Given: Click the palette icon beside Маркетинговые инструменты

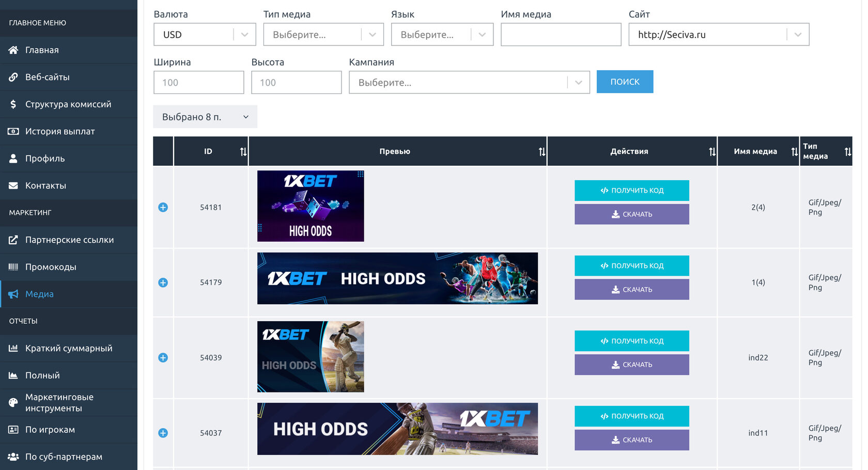Looking at the screenshot, I should point(13,402).
